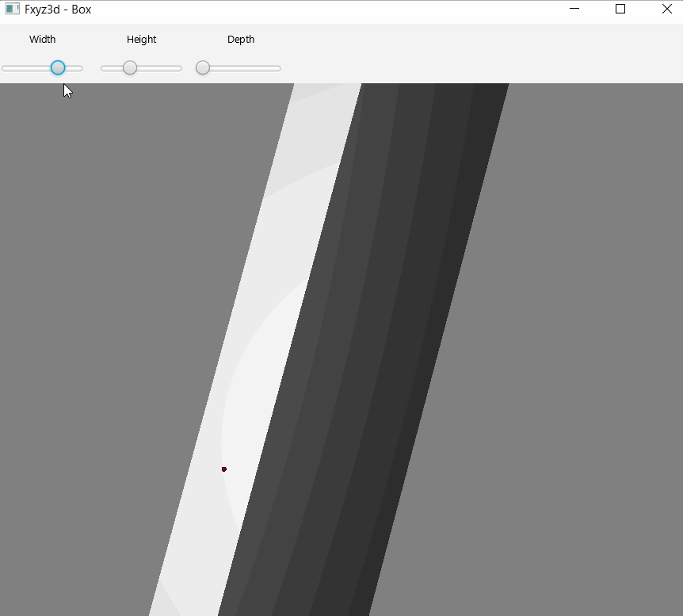Click the Height slider handle
This screenshot has width=683, height=616.
(129, 67)
